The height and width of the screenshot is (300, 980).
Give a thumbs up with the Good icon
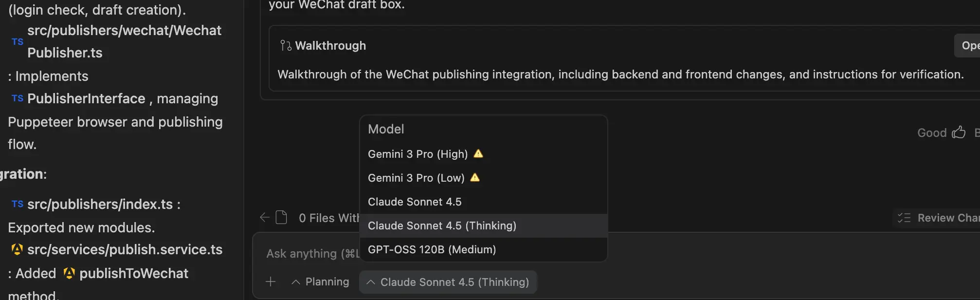coord(959,132)
